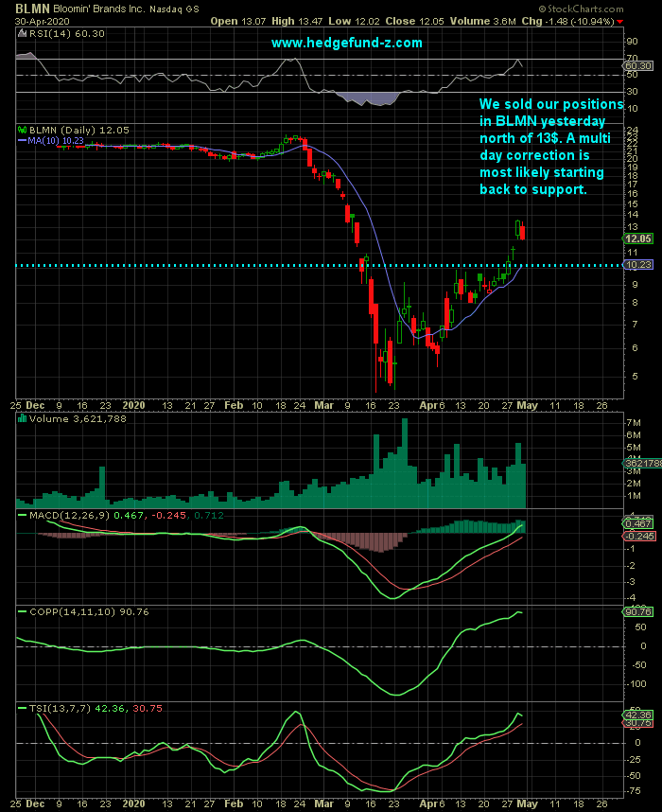Click the Chg -1.48 (-10.94%) value
The width and height of the screenshot is (662, 812).
coord(567,21)
